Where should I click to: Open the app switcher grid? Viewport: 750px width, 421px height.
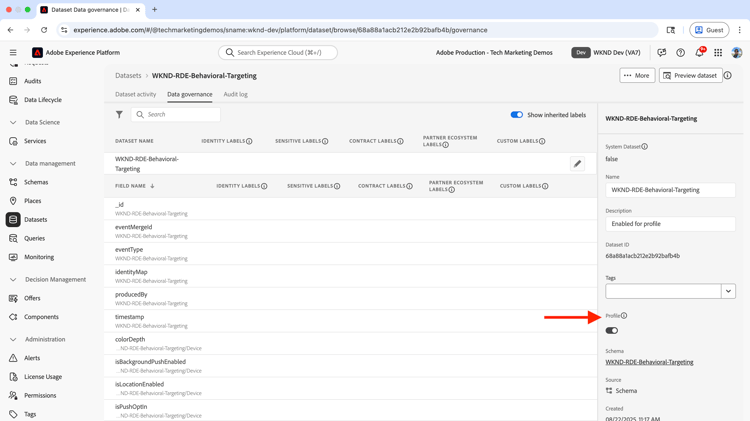click(718, 53)
